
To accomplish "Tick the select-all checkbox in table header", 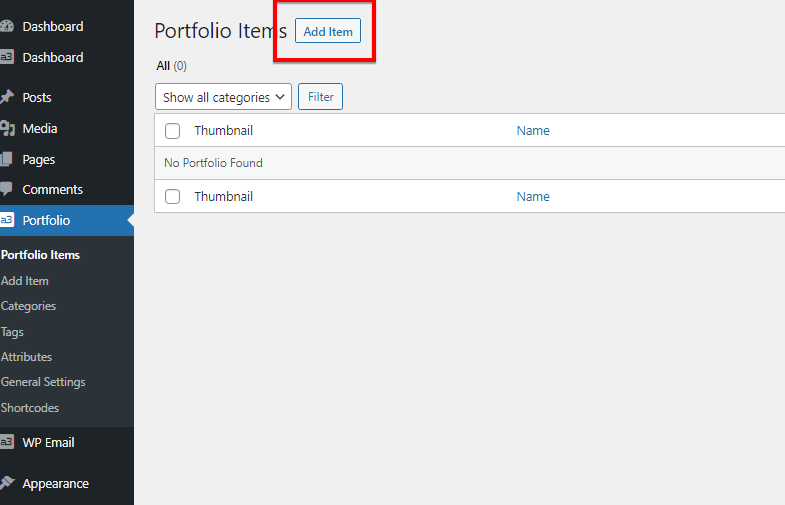I will 172,131.
